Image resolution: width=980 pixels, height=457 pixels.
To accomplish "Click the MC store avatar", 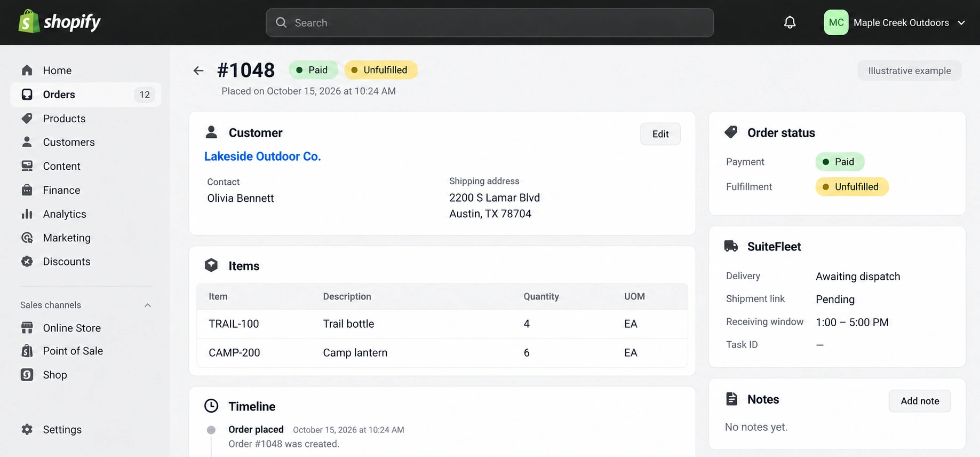I will pos(836,22).
